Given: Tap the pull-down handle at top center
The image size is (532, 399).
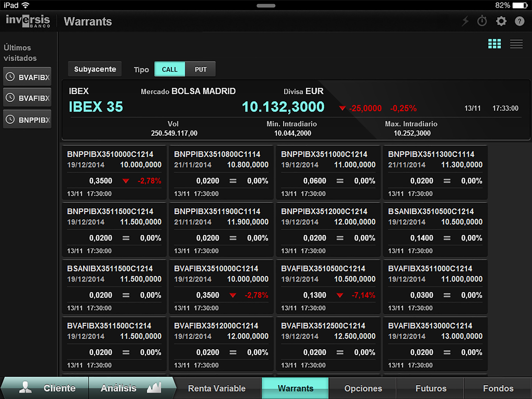Looking at the screenshot, I should tap(266, 6).
